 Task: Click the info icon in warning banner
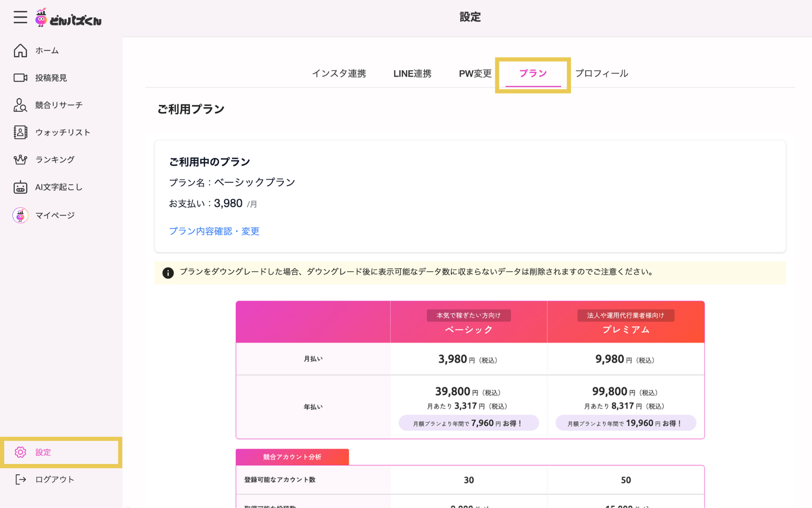(168, 273)
